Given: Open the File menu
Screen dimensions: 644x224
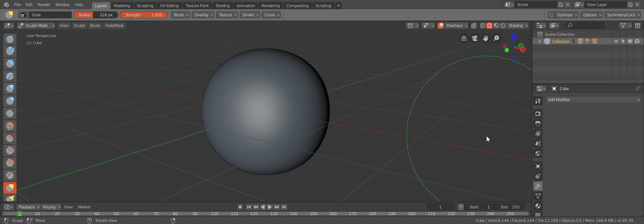Looking at the screenshot, I should (x=17, y=5).
